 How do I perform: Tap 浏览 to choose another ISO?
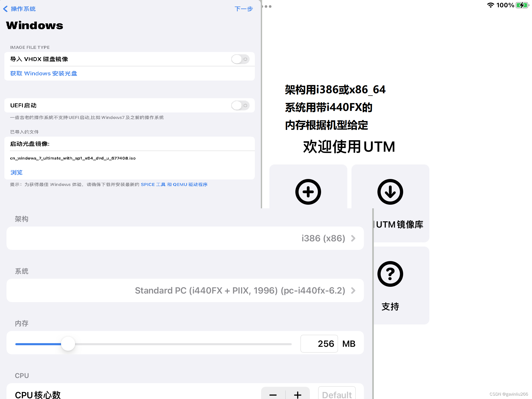coord(16,172)
